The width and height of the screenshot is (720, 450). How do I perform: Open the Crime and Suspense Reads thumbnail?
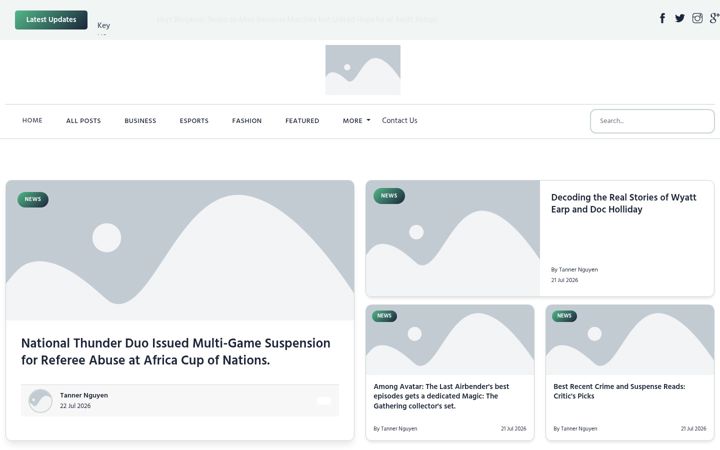click(x=630, y=340)
